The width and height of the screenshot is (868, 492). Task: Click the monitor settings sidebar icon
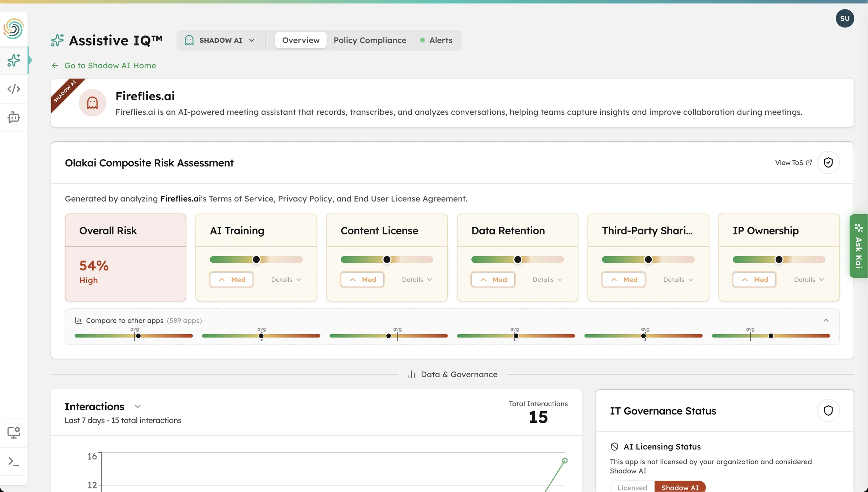[x=14, y=433]
